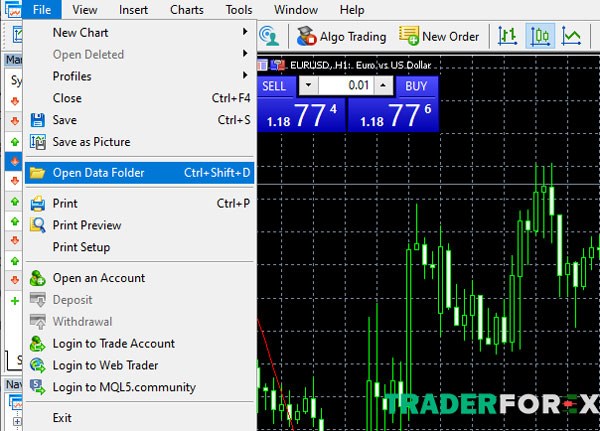600x431 pixels.
Task: Switch to line chart type icon
Action: (x=571, y=36)
